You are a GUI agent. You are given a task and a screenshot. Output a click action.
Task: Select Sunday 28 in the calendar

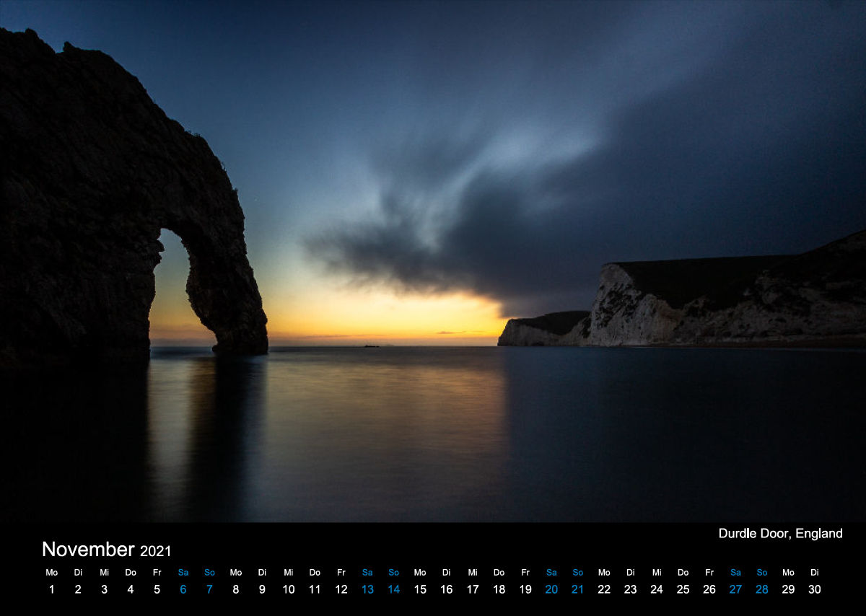point(762,589)
